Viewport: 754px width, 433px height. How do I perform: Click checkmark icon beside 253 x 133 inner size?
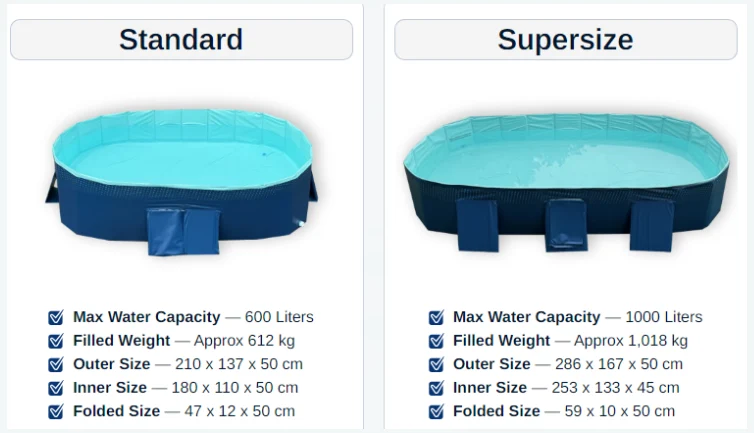point(436,388)
